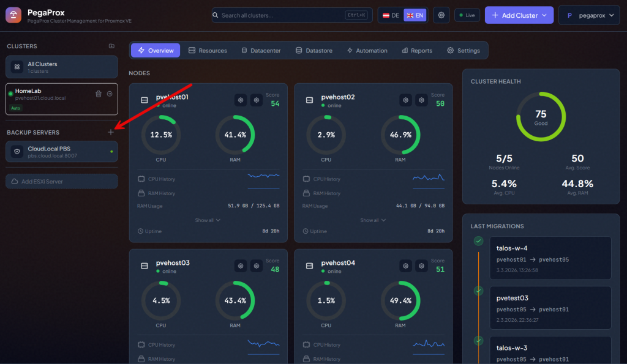Select the EN language option
This screenshot has height=364, width=627.
[415, 15]
